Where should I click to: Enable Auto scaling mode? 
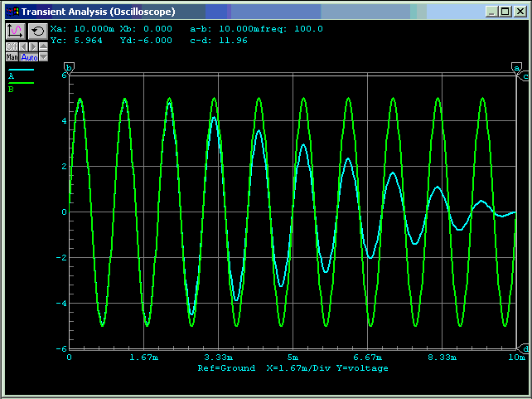[29, 57]
